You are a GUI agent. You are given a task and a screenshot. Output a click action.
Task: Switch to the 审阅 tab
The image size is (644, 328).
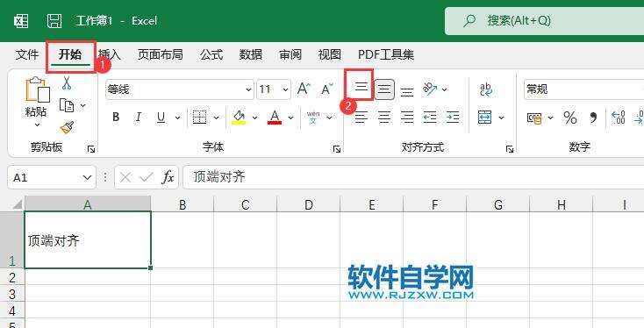pos(290,54)
